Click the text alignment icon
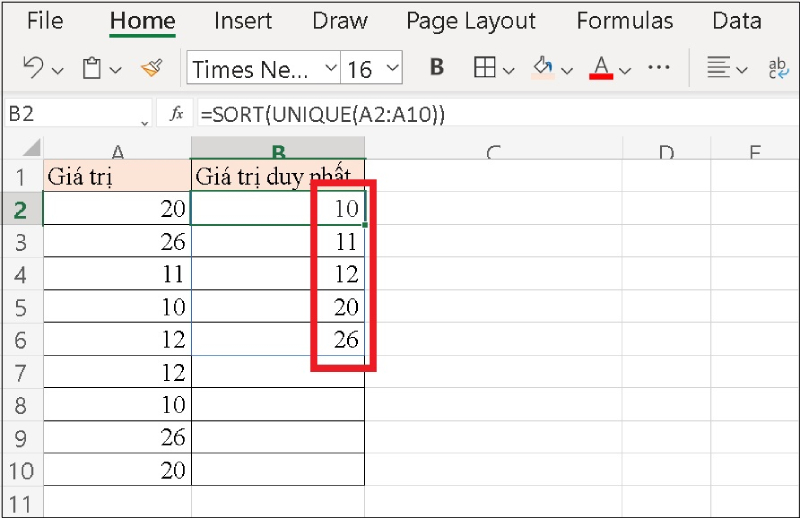This screenshot has height=518, width=800. (717, 68)
